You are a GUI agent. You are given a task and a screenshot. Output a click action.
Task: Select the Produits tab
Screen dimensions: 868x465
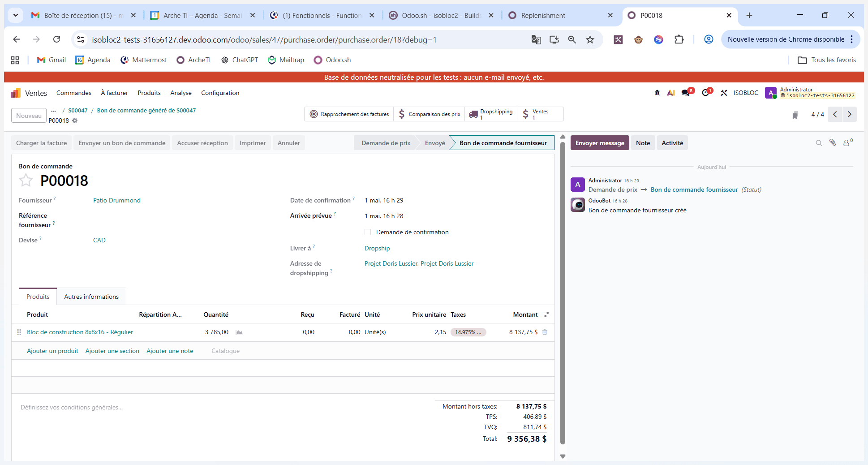(38, 297)
